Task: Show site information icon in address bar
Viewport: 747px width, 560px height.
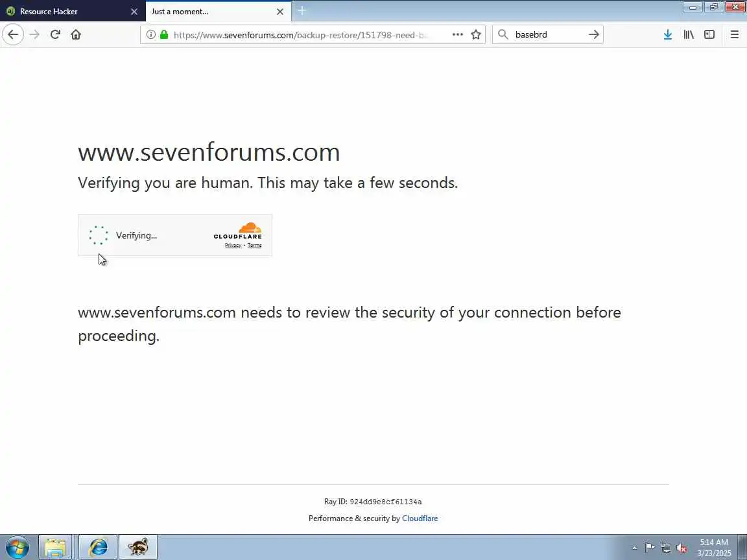Action: tap(150, 34)
